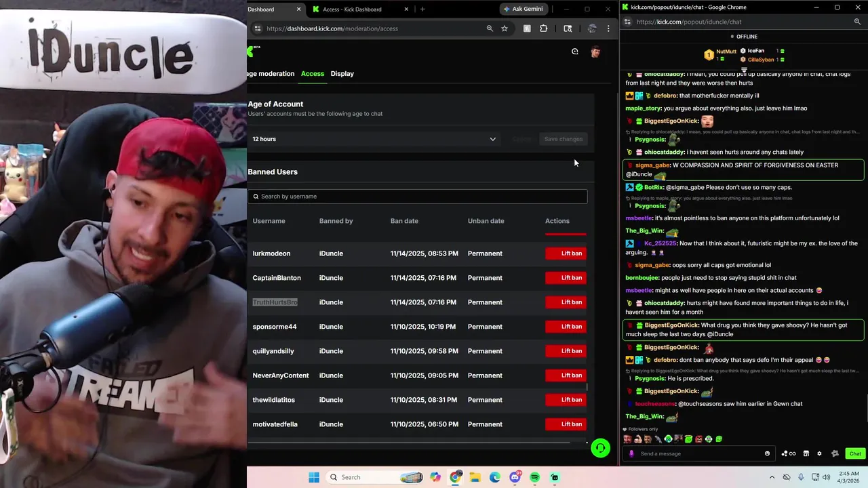Click the green Chat send button
The width and height of the screenshot is (868, 488).
tap(855, 453)
